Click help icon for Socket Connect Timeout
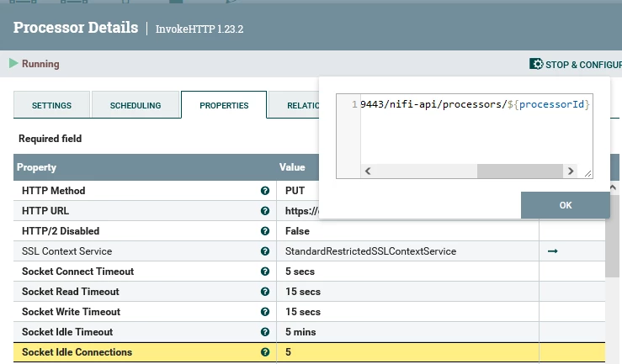 (265, 272)
